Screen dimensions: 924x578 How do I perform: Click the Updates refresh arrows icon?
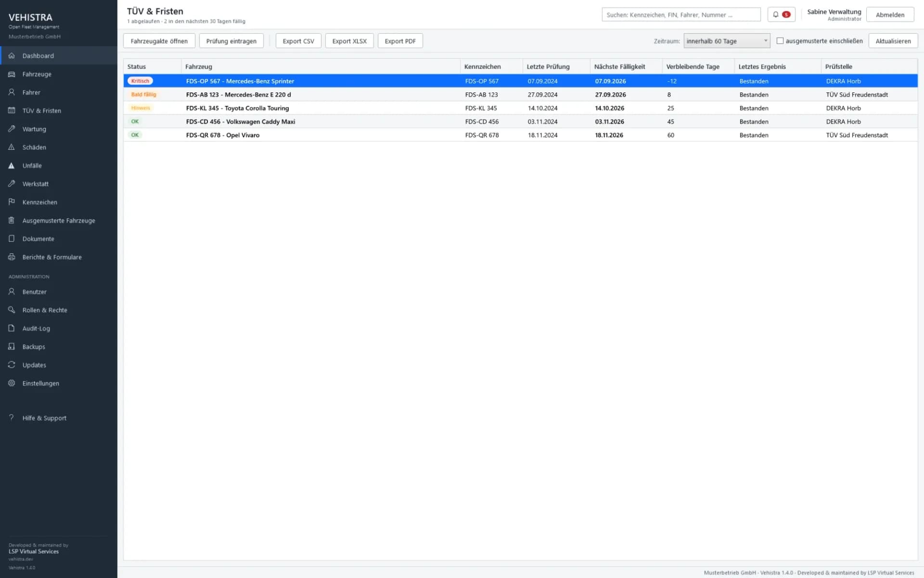pyautogui.click(x=12, y=365)
